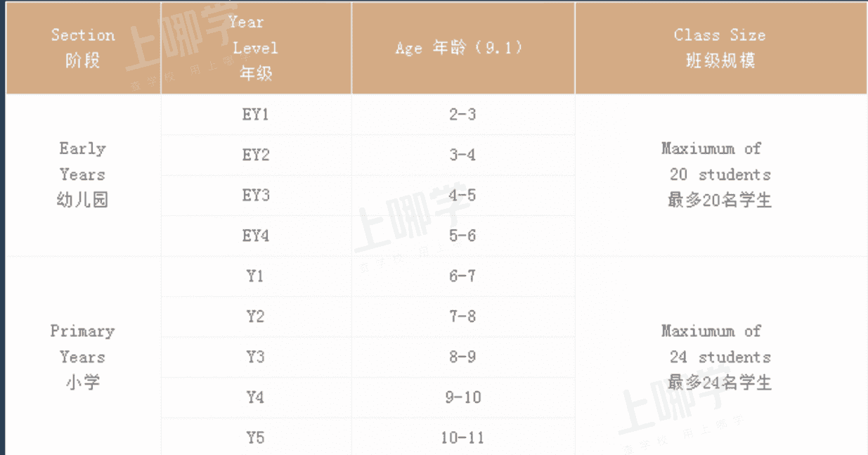Select the Maximum of 20 students cell
The image size is (868, 455).
(720, 175)
